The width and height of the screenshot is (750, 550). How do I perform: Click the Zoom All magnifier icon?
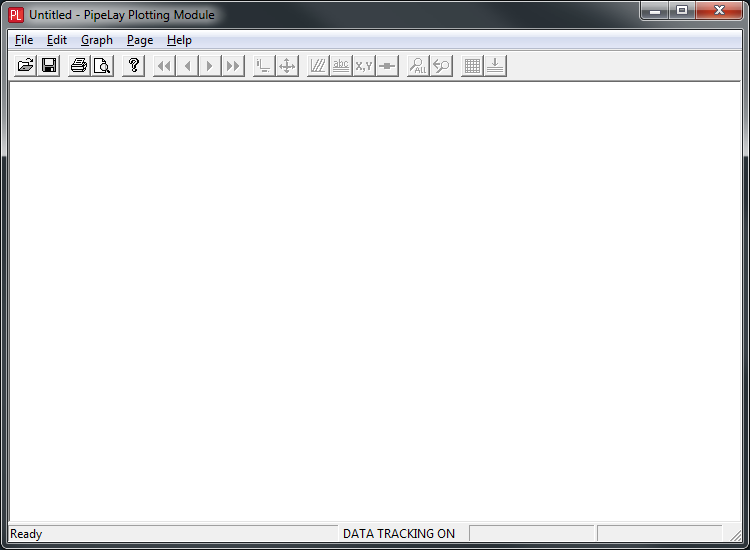(418, 66)
